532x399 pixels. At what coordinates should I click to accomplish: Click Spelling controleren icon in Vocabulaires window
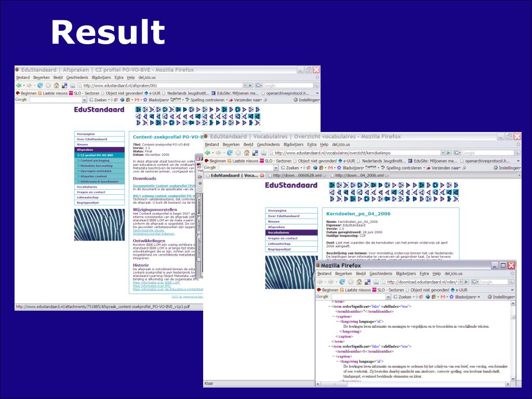[x=383, y=168]
